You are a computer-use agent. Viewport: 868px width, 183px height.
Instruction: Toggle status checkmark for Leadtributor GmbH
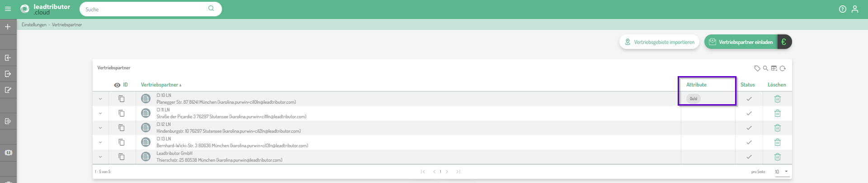coord(749,157)
